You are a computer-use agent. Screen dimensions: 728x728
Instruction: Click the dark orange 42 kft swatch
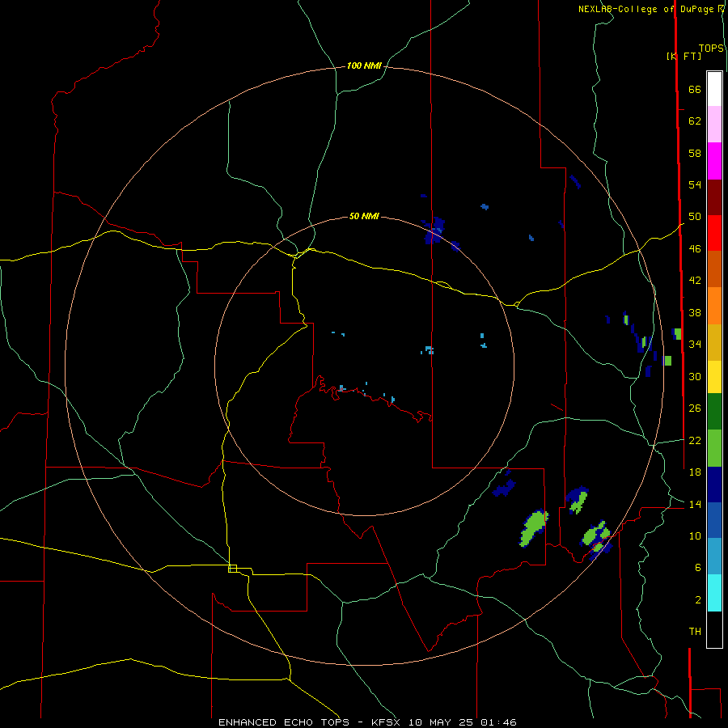(714, 269)
